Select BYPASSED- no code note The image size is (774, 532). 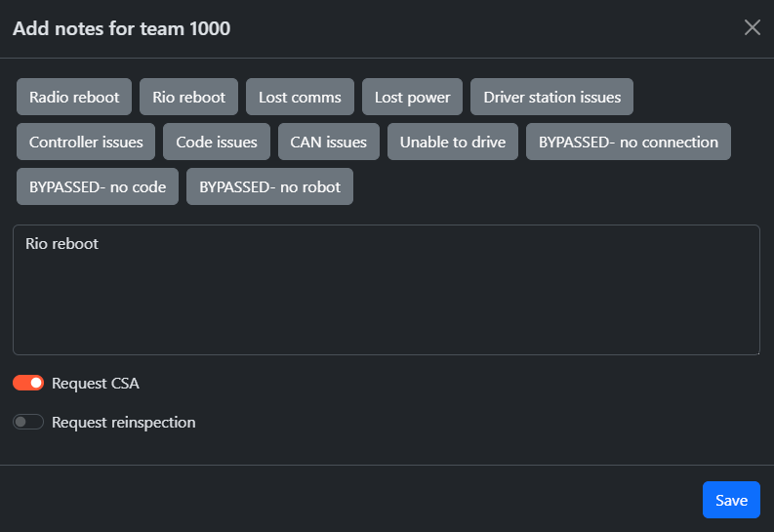[98, 186]
